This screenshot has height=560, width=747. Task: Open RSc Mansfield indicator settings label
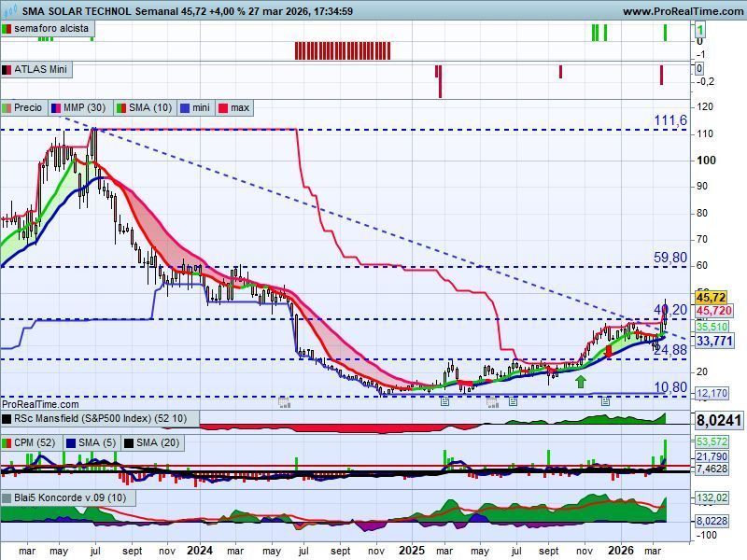(x=100, y=418)
